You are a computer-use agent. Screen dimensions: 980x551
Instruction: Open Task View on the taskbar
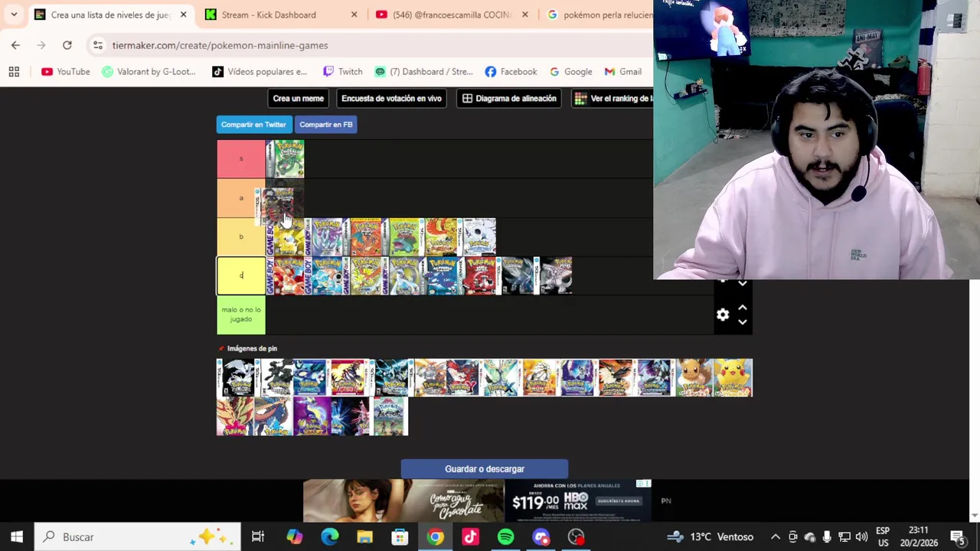[258, 537]
